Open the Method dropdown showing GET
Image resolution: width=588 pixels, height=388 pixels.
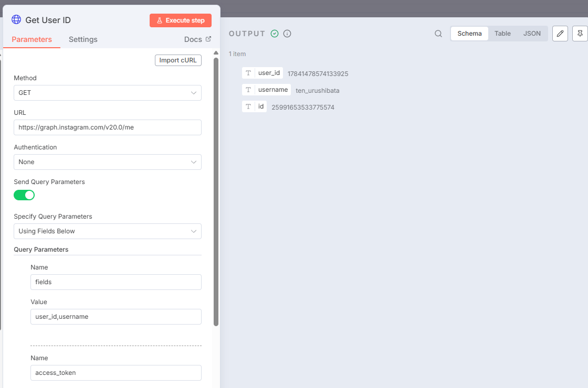[x=107, y=93]
